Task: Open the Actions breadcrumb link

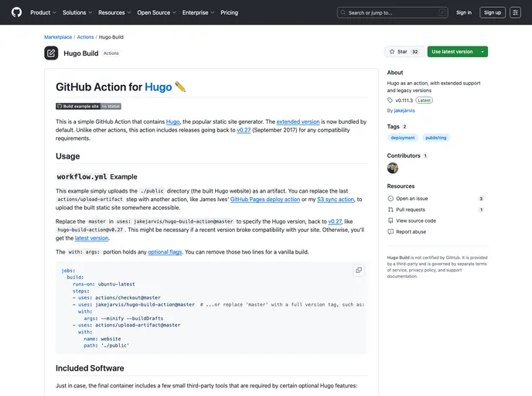Action: tap(85, 37)
